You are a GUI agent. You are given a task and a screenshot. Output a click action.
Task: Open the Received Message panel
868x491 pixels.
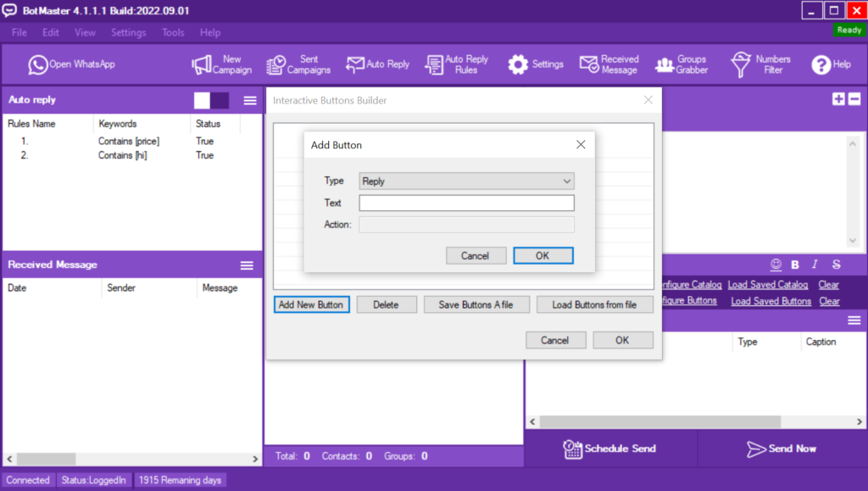609,64
